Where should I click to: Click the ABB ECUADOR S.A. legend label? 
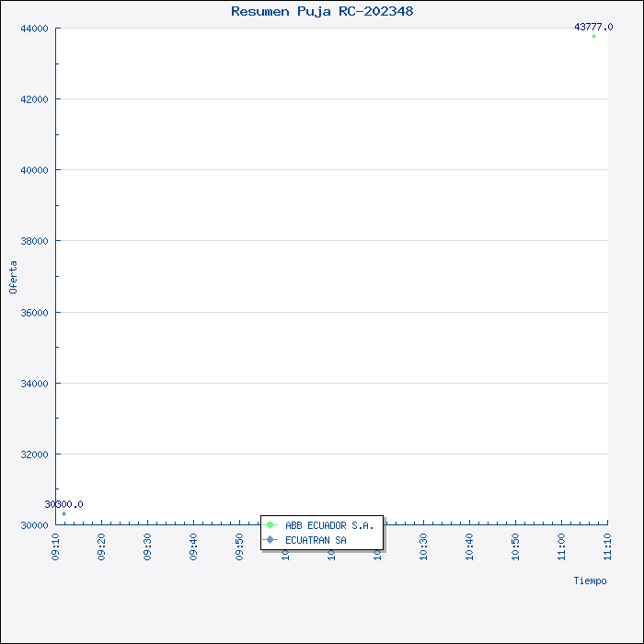click(329, 525)
